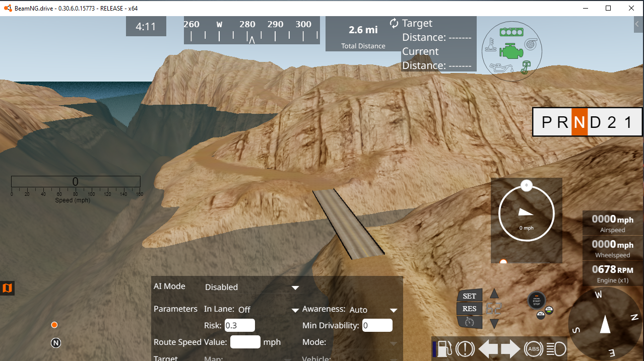Image resolution: width=644 pixels, height=361 pixels.
Task: Click the ABS indicator icon
Action: pos(533,348)
